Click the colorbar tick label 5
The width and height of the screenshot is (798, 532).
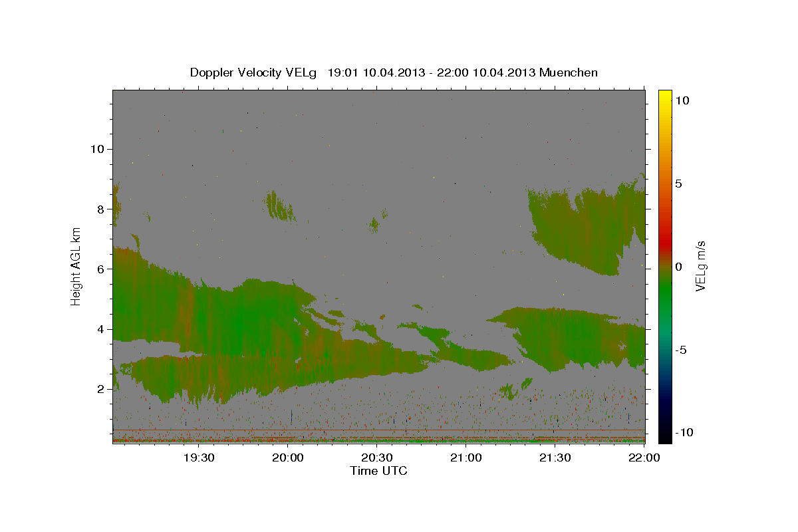click(x=679, y=184)
